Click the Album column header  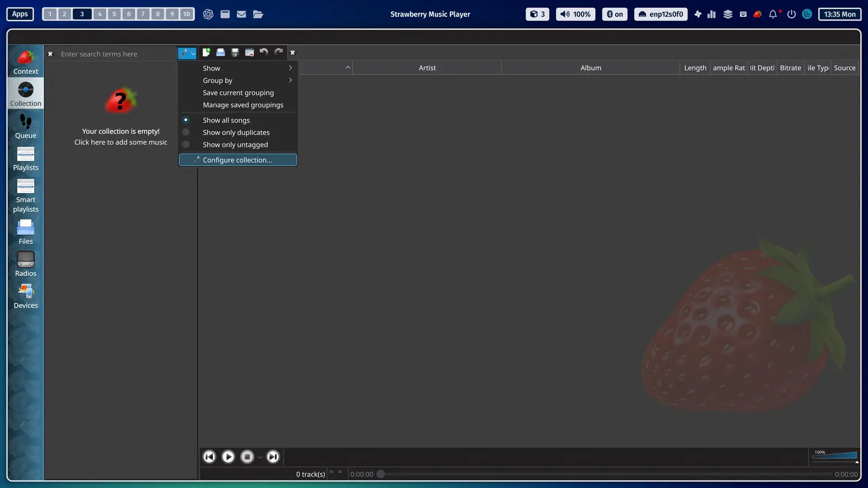coord(591,68)
